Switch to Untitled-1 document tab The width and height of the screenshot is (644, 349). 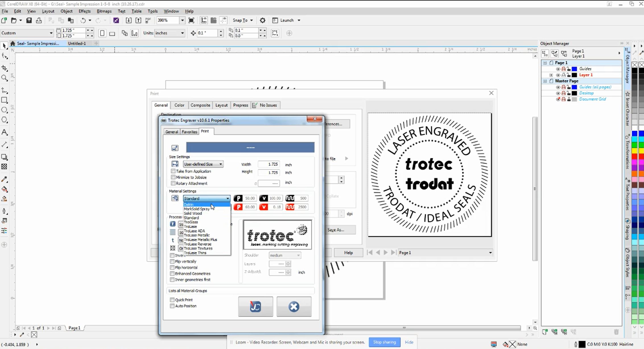pyautogui.click(x=77, y=43)
